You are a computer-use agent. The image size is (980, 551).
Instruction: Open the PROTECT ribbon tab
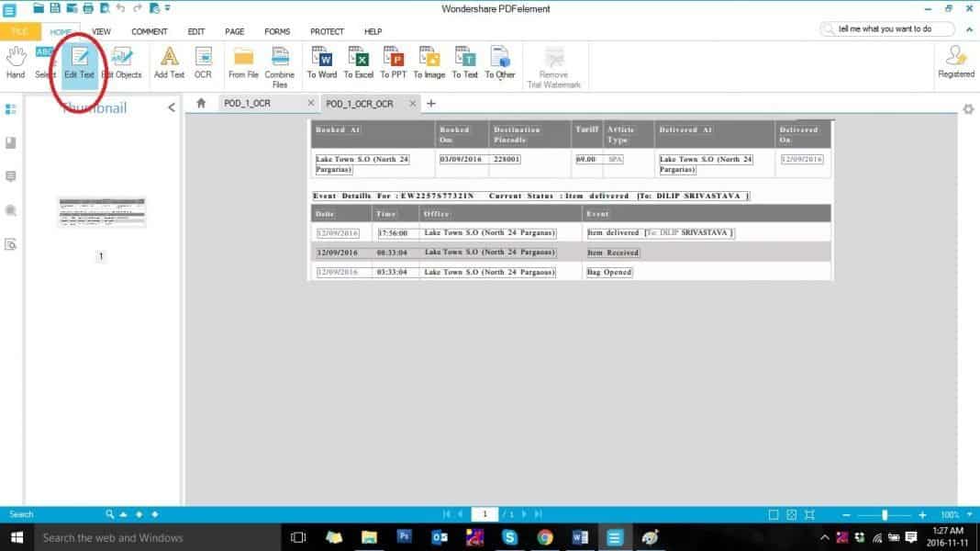pyautogui.click(x=327, y=31)
